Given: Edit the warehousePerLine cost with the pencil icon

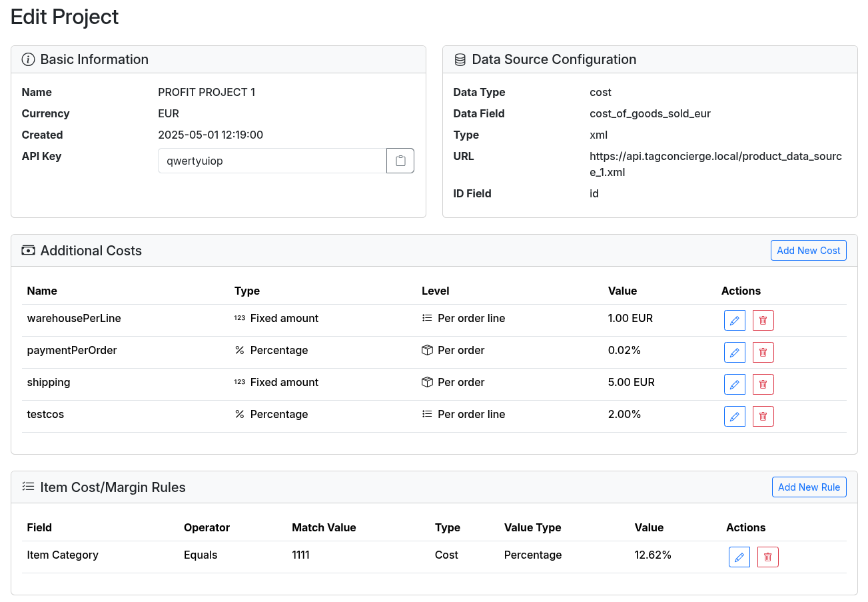Looking at the screenshot, I should [734, 320].
